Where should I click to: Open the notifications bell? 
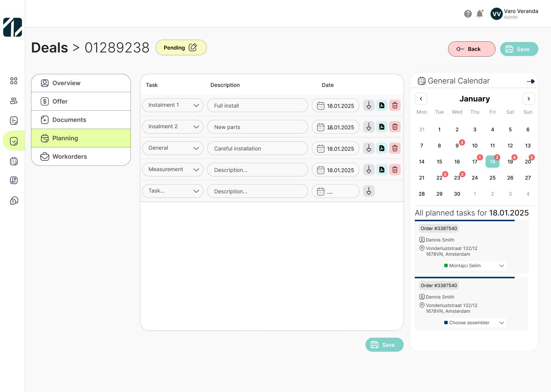(479, 14)
